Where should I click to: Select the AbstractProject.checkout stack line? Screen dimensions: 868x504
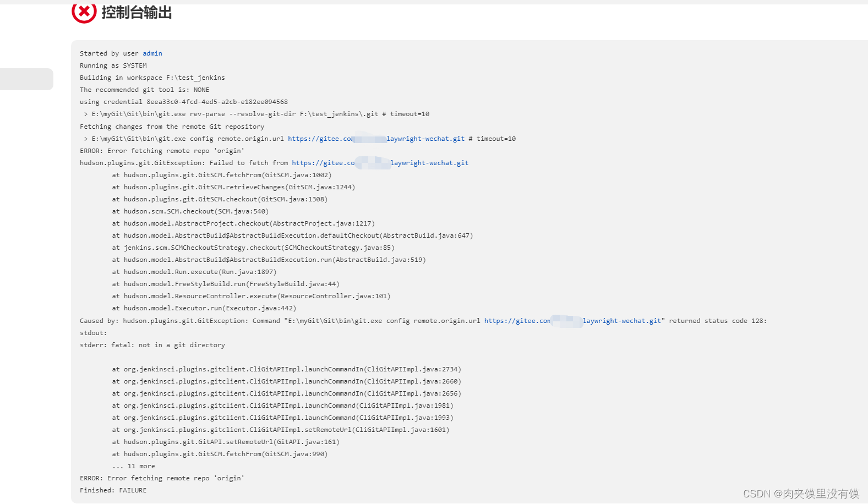pyautogui.click(x=243, y=223)
